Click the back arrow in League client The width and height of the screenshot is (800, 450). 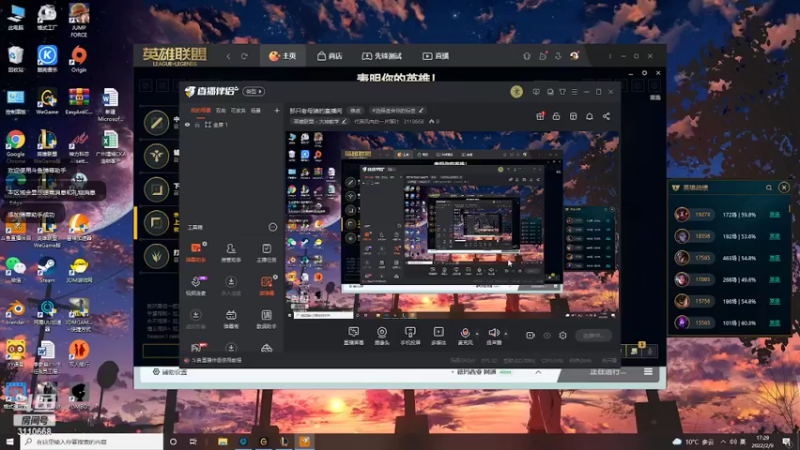[x=229, y=56]
